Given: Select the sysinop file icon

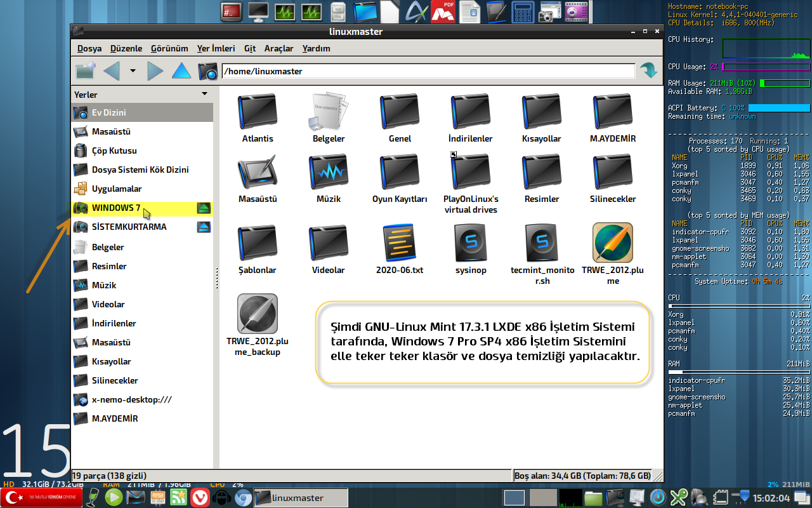Looking at the screenshot, I should [x=471, y=243].
